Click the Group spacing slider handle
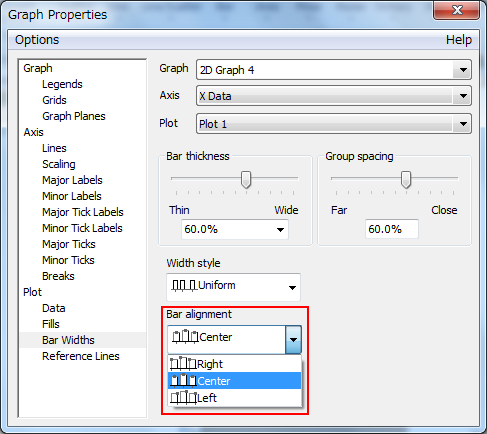 [x=406, y=180]
